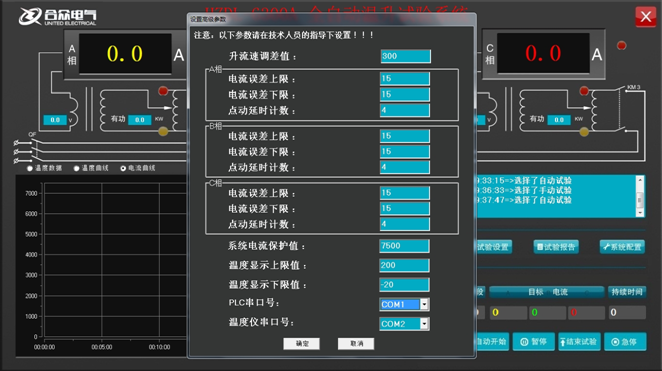Image resolution: width=662 pixels, height=371 pixels.
Task: Click the green target current 0 cell
Action: (x=547, y=313)
